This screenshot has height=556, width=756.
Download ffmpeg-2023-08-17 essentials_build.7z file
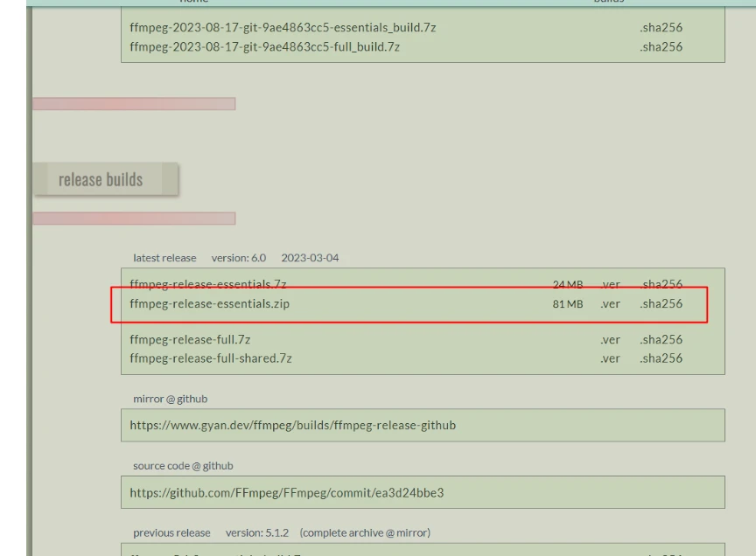pyautogui.click(x=283, y=27)
